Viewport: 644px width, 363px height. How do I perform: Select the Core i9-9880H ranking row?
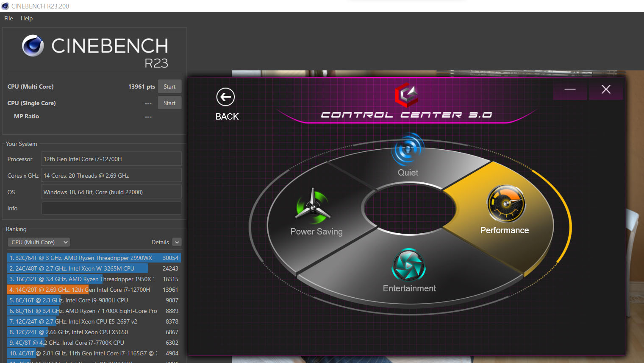pos(94,300)
